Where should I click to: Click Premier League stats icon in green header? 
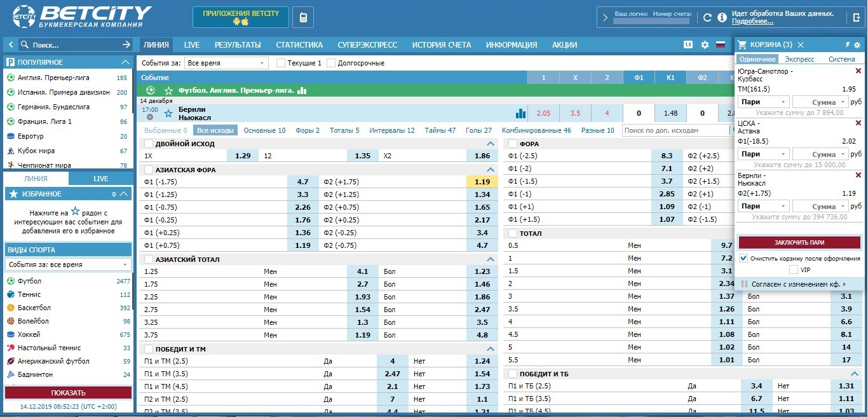point(302,91)
